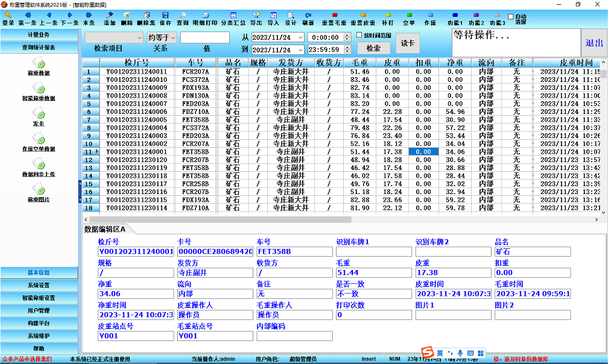Screen dimensions: 608x364
Task: Select the 数据编辑区A tab
Action: point(105,229)
